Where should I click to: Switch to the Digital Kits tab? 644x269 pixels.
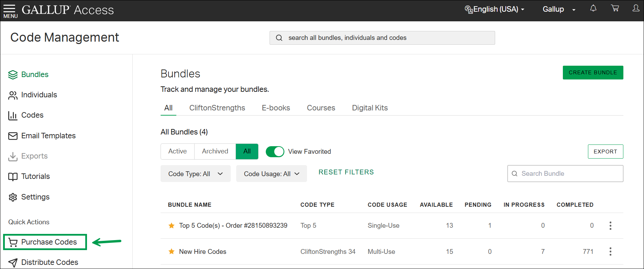[370, 108]
